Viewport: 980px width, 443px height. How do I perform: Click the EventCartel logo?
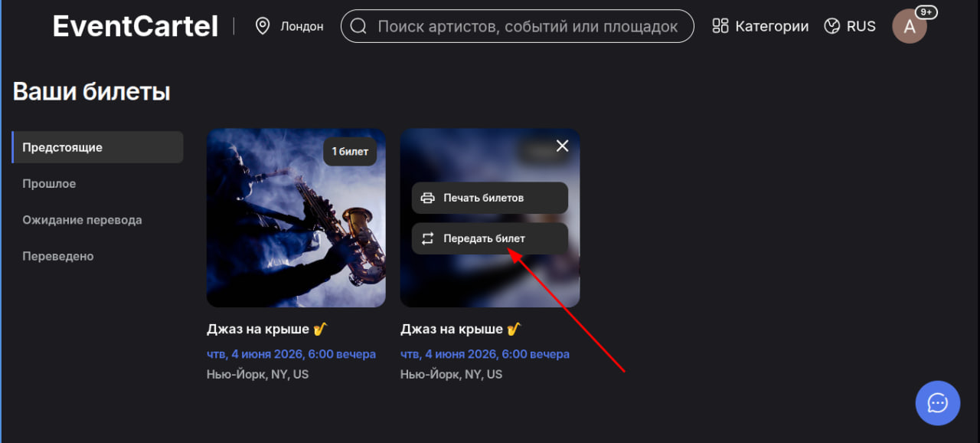pos(136,26)
